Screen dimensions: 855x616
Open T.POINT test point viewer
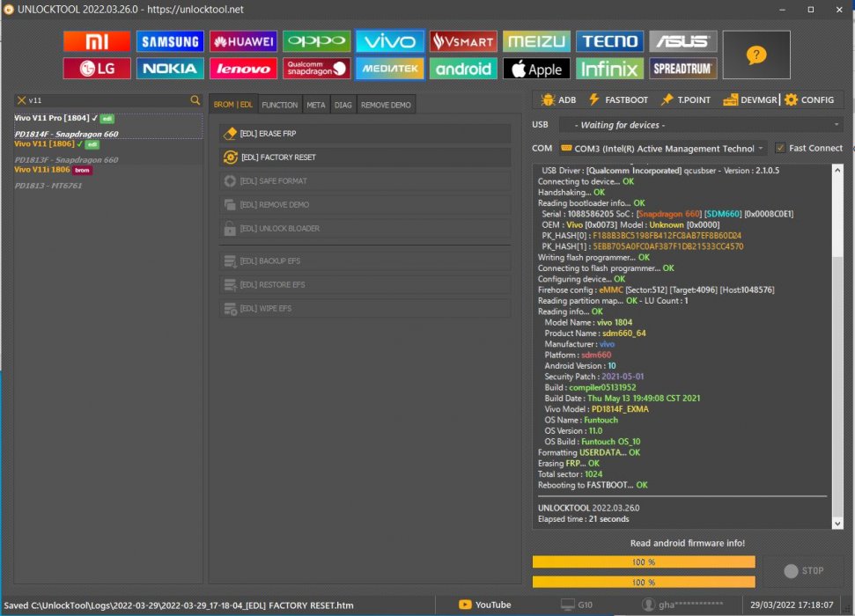[685, 99]
